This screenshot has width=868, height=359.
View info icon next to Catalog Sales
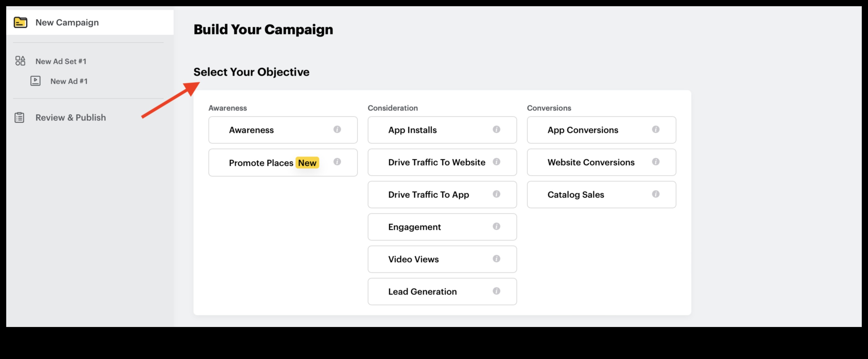[x=656, y=194]
